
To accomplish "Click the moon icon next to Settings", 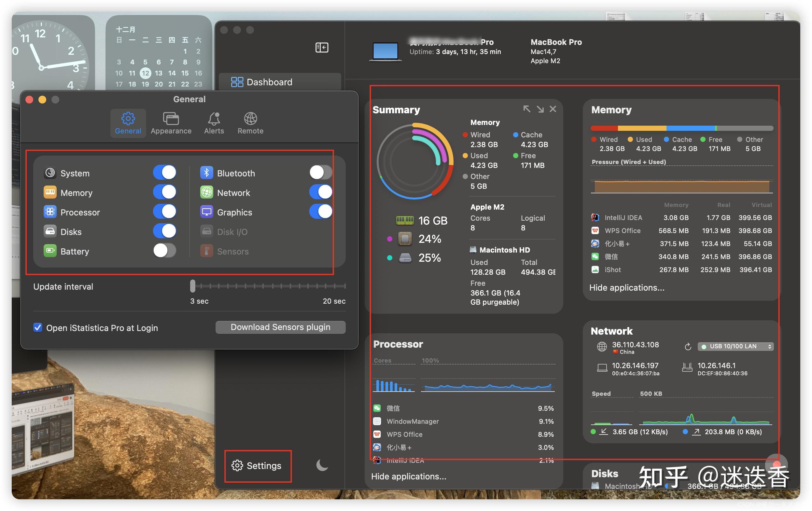I will (x=322, y=465).
